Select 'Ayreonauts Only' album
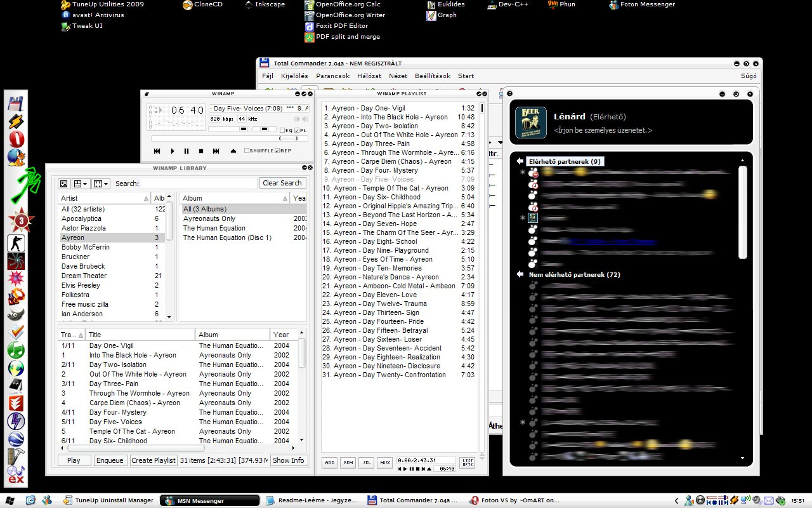The width and height of the screenshot is (812, 508). [244, 218]
